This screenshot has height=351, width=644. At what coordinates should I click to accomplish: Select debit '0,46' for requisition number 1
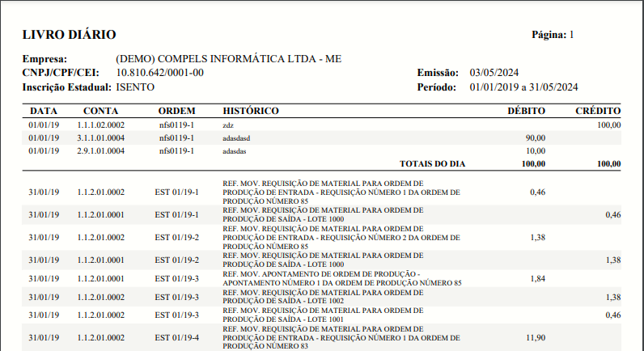coord(538,192)
